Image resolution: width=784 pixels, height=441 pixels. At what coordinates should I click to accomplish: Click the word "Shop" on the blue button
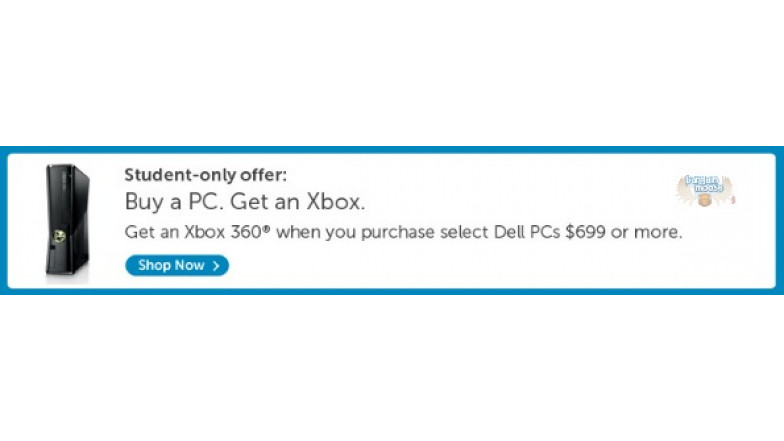coord(154,266)
